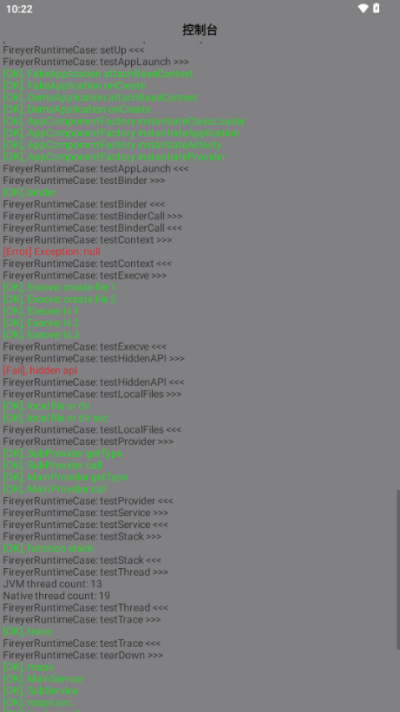Select "[OK], local file or dir svc" line
The height and width of the screenshot is (712, 400).
(55, 418)
